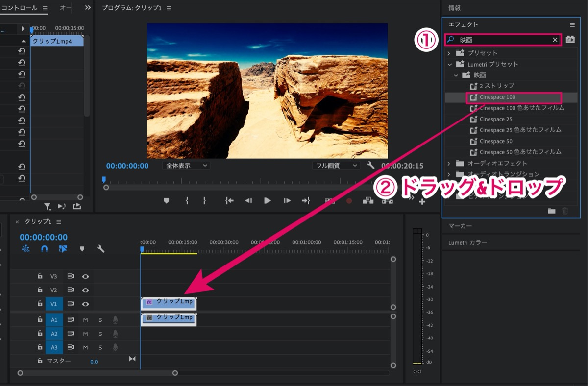This screenshot has width=588, height=386.
Task: Toggle lock on the A3 track
Action: pos(40,347)
